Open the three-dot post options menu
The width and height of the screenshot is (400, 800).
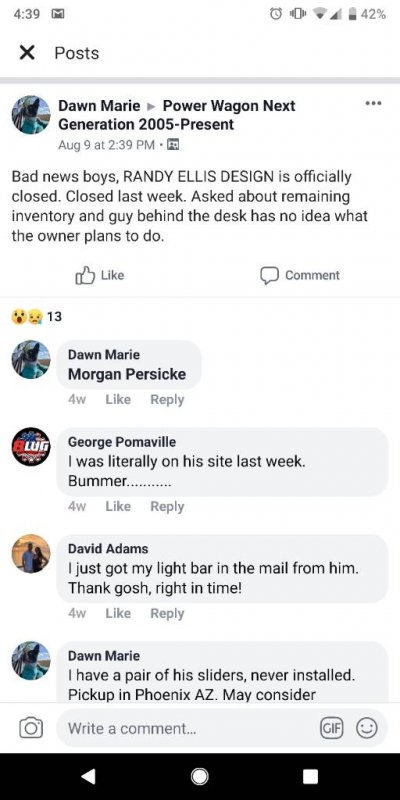coord(373,104)
